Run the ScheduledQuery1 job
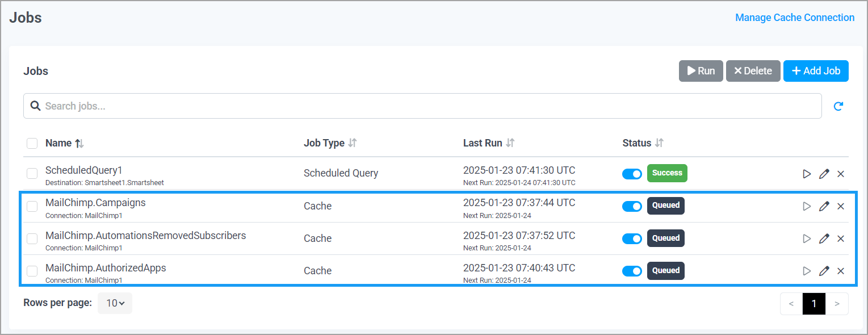The width and height of the screenshot is (868, 335). [807, 174]
